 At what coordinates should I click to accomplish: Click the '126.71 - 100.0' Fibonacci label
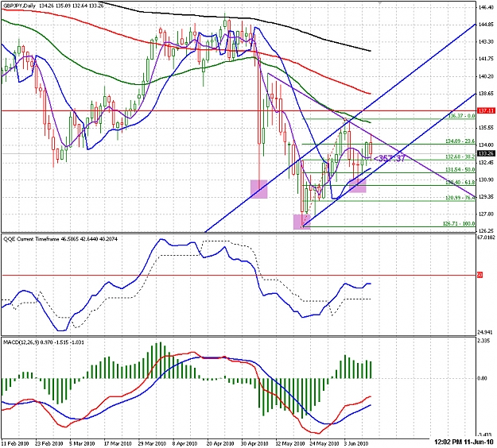(x=459, y=223)
